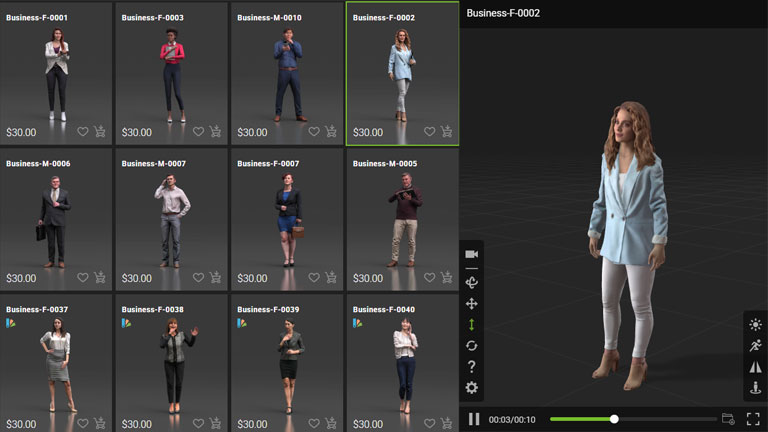
Task: Click the folder icon beside fullscreen
Action: tap(728, 419)
